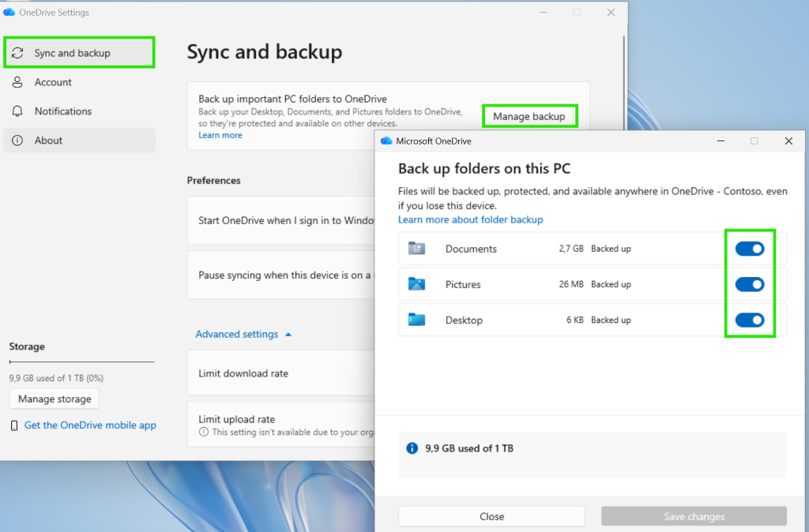Click the 2,7 GB size value

pos(571,249)
